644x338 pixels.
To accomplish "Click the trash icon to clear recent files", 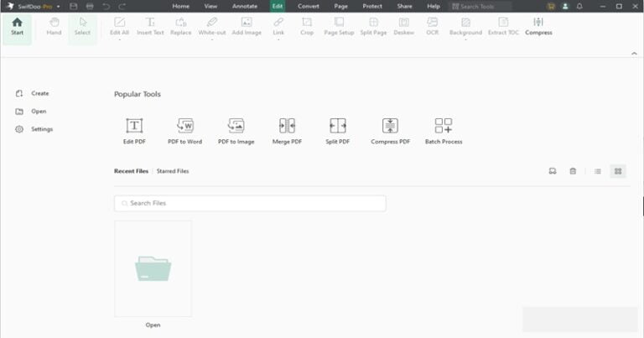I will (573, 171).
